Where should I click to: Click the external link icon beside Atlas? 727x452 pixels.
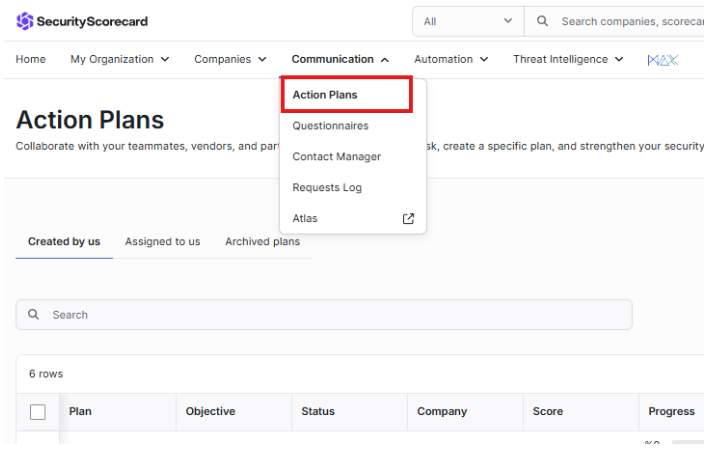click(x=408, y=218)
